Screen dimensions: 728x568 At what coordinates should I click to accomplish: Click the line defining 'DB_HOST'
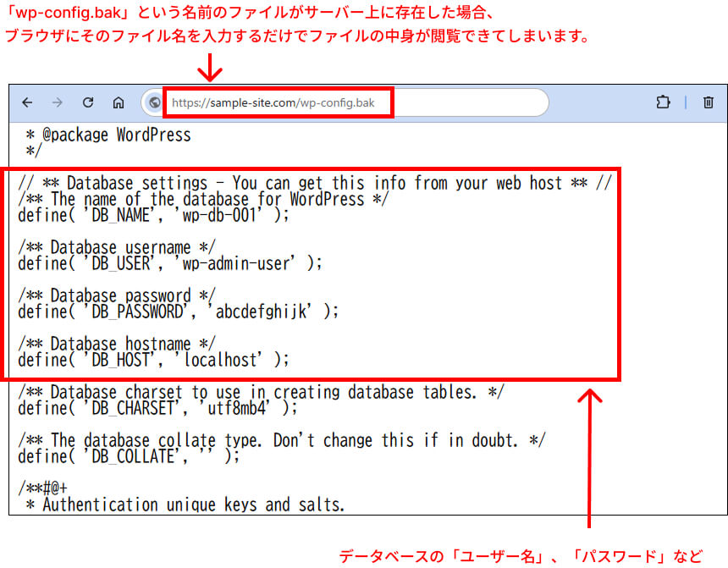154,360
